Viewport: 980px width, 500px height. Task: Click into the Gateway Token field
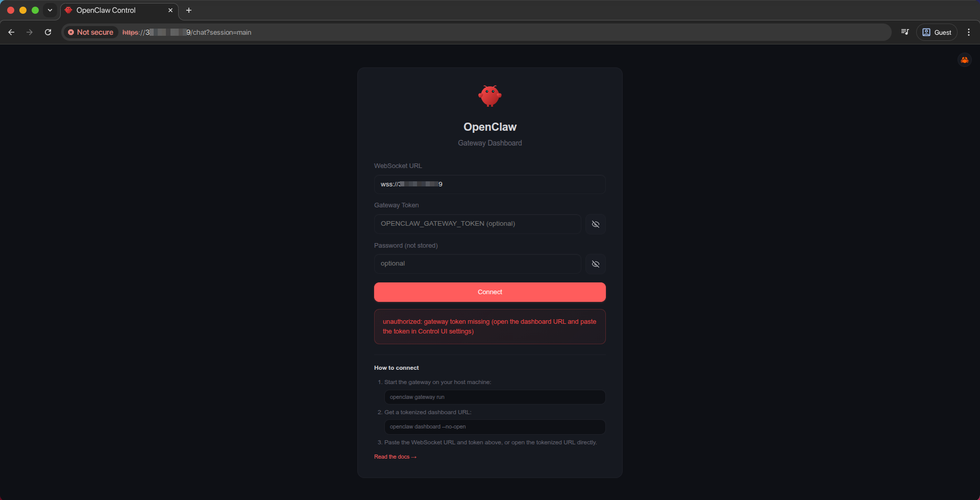477,224
